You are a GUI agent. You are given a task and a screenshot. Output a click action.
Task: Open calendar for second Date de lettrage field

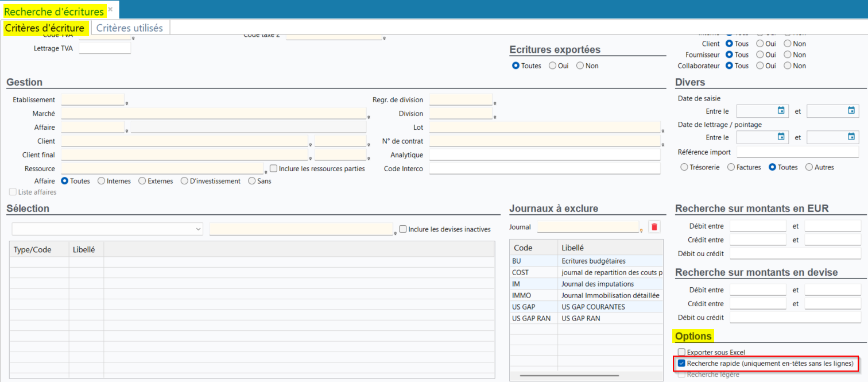pos(851,137)
